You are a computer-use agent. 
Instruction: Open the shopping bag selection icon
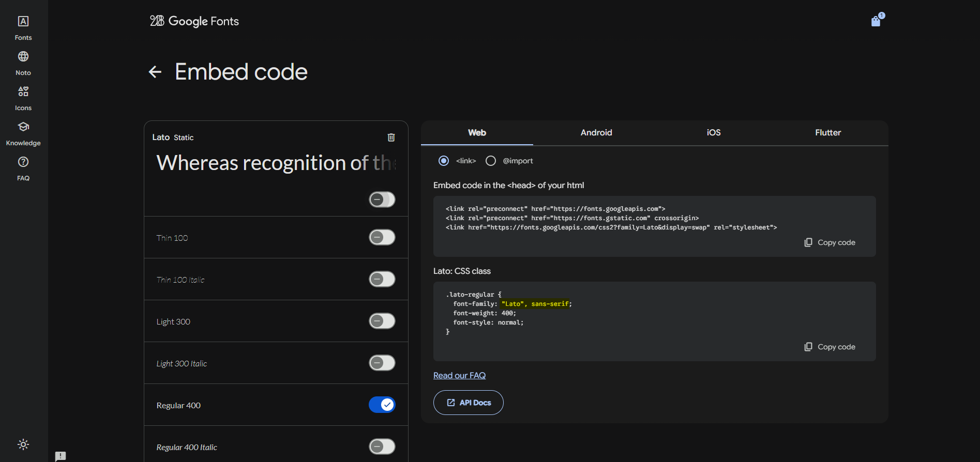[x=876, y=21]
